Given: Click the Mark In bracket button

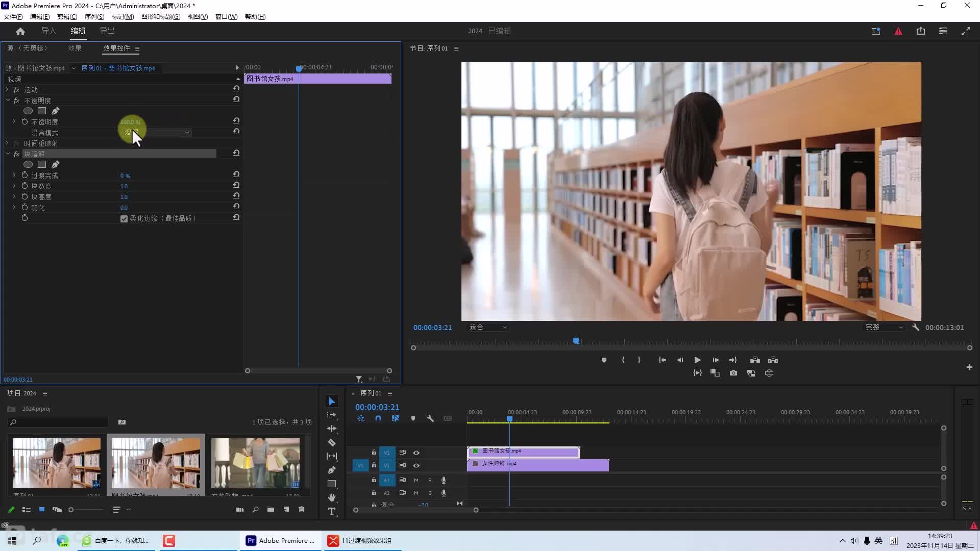Looking at the screenshot, I should [x=623, y=360].
